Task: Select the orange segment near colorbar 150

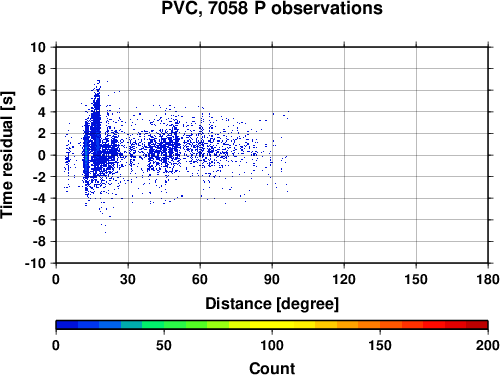Action: point(380,325)
